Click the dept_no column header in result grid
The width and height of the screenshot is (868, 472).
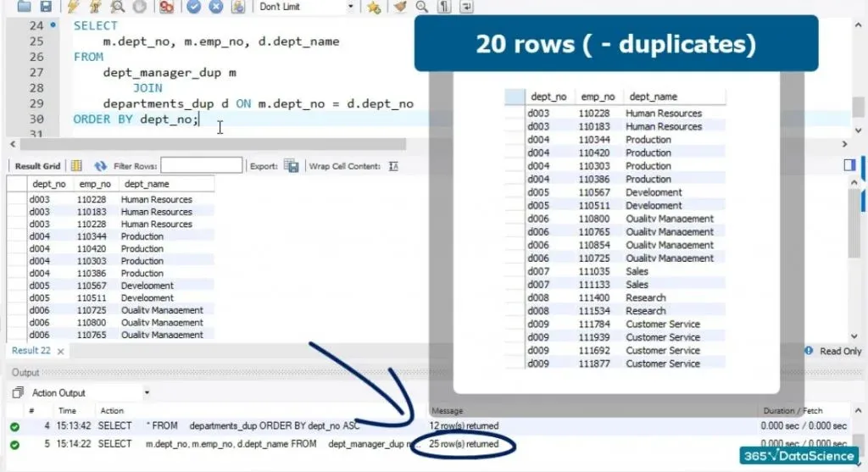(x=48, y=184)
